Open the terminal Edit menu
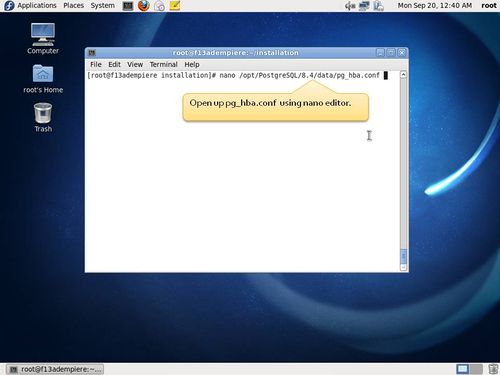 click(114, 65)
